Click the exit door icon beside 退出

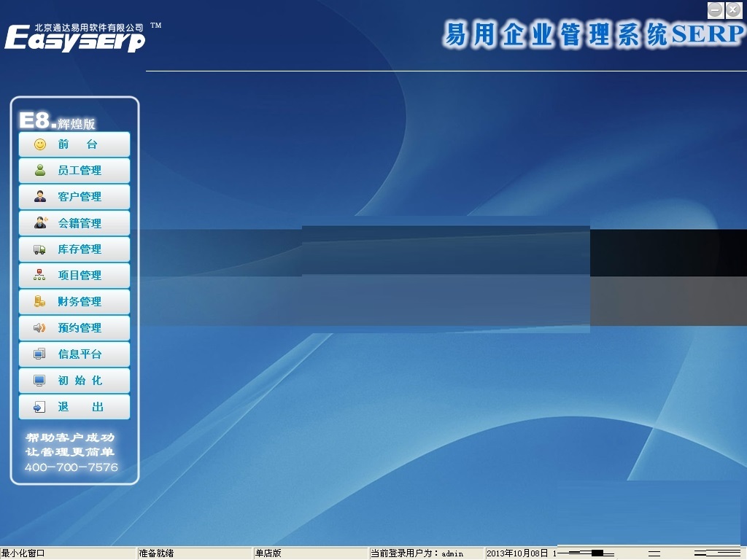[x=39, y=407]
